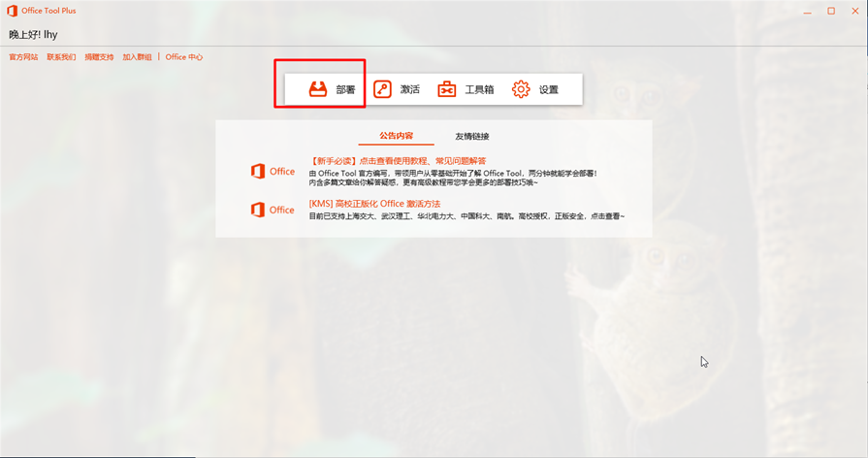Click the Office logo beside 新手必读 announcement

[258, 172]
